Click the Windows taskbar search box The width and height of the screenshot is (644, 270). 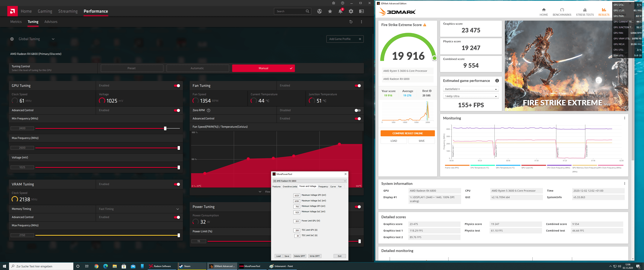click(41, 266)
